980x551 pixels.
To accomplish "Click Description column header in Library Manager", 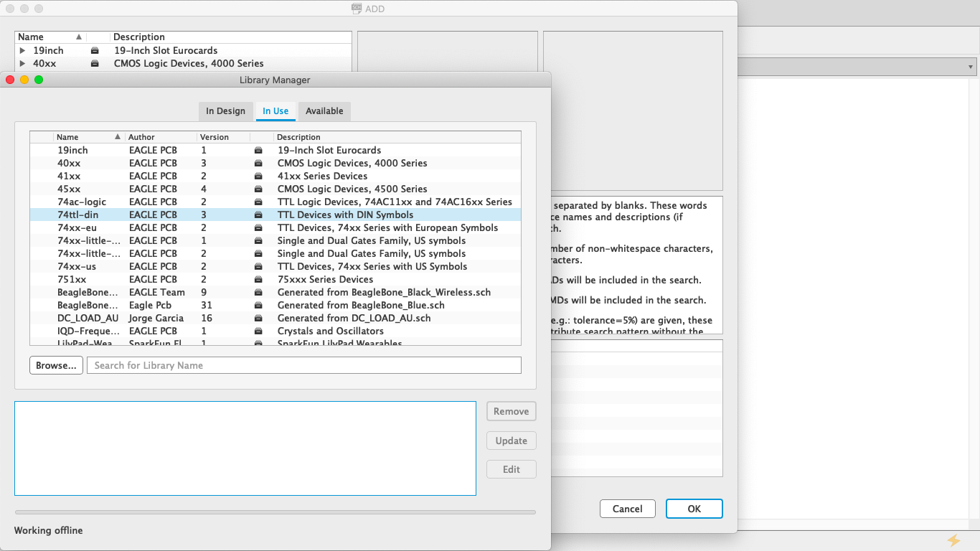I will 397,137.
